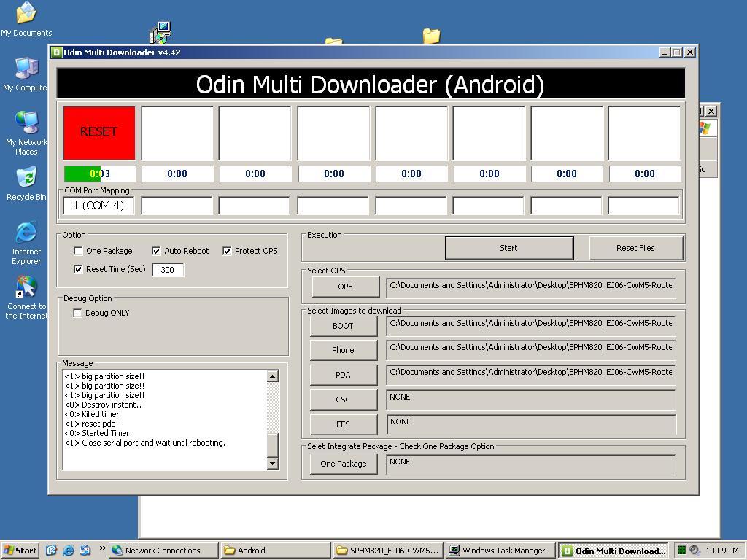Enable the Debug ONLY checkbox

click(77, 313)
